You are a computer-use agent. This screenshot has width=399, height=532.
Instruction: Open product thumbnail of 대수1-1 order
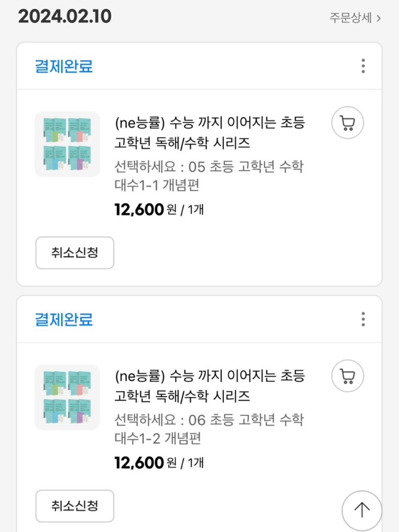pos(67,144)
